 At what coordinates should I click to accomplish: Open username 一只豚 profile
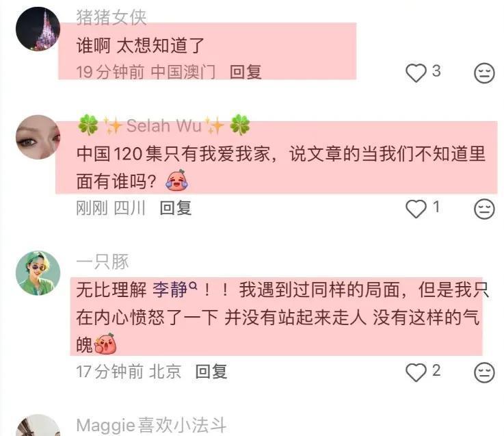click(103, 262)
